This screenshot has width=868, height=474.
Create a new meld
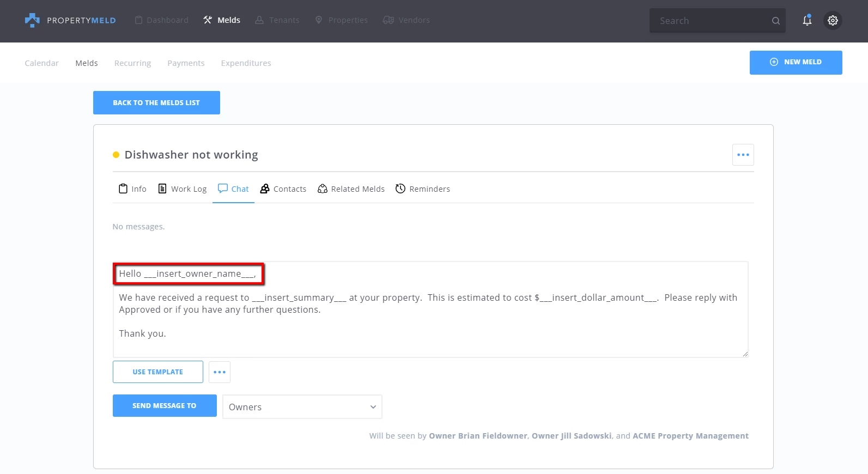coord(796,62)
